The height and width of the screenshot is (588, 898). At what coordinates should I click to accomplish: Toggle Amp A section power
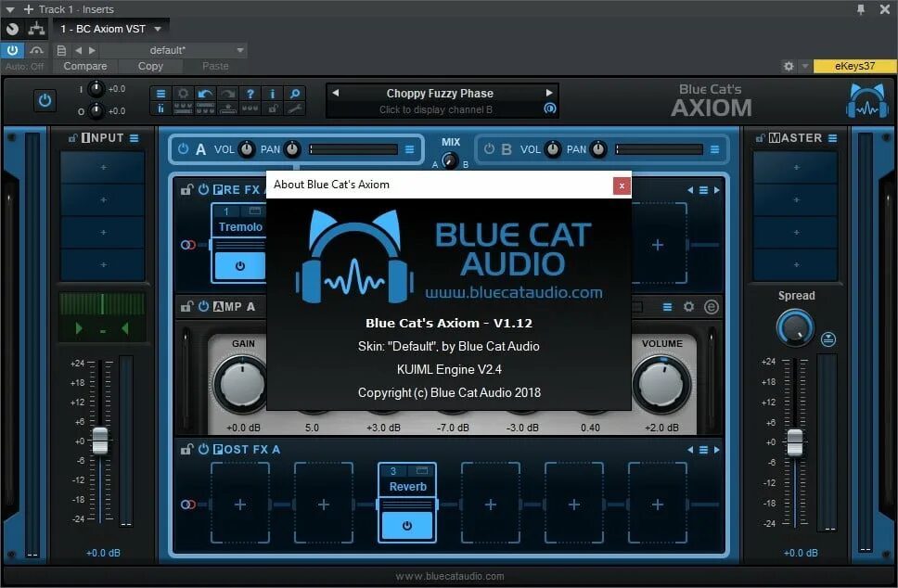tap(203, 306)
